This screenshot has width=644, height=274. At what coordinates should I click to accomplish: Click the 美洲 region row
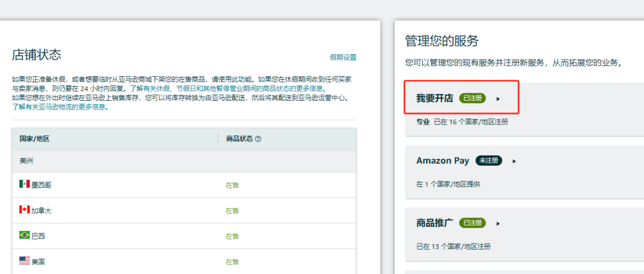coord(184,161)
